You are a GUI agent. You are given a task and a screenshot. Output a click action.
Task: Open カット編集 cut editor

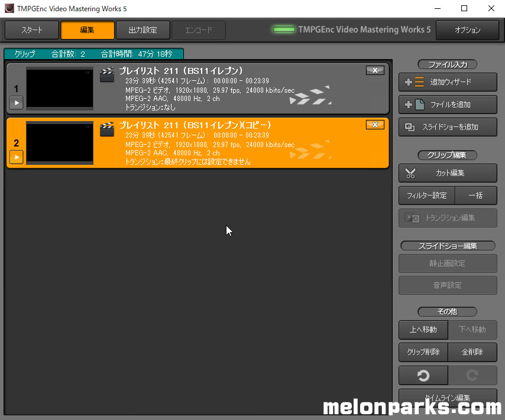pos(448,173)
